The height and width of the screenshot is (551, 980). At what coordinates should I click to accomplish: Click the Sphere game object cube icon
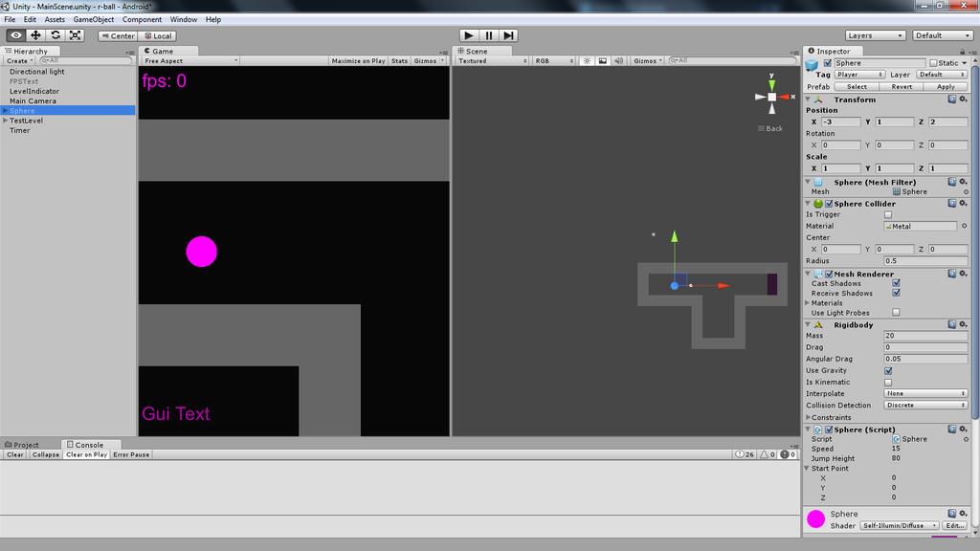(x=812, y=65)
